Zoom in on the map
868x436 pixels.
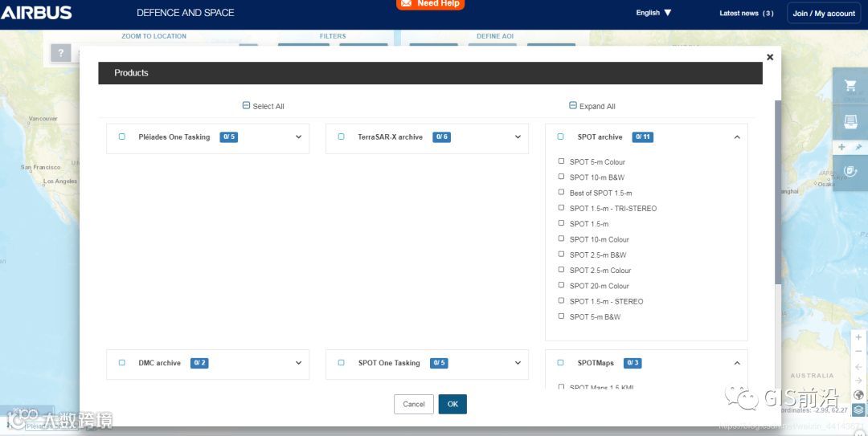[x=858, y=337]
